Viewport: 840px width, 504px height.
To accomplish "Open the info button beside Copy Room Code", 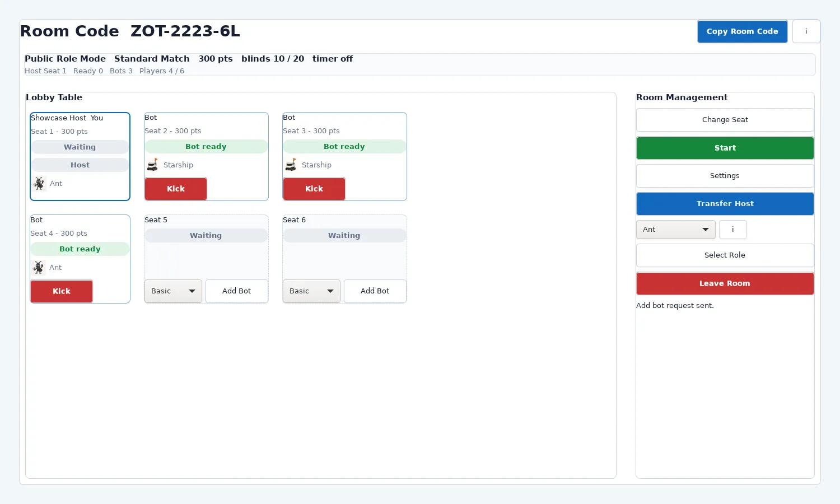I will (x=806, y=31).
